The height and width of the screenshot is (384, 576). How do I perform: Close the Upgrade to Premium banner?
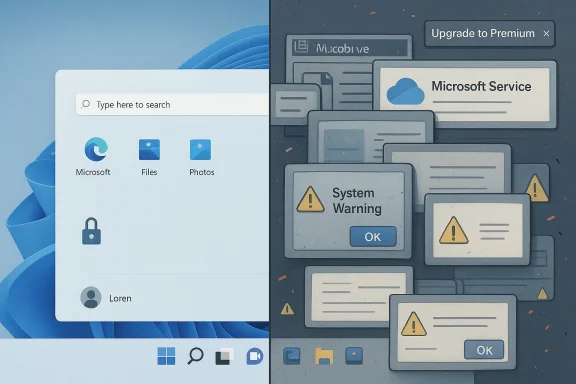click(x=546, y=33)
